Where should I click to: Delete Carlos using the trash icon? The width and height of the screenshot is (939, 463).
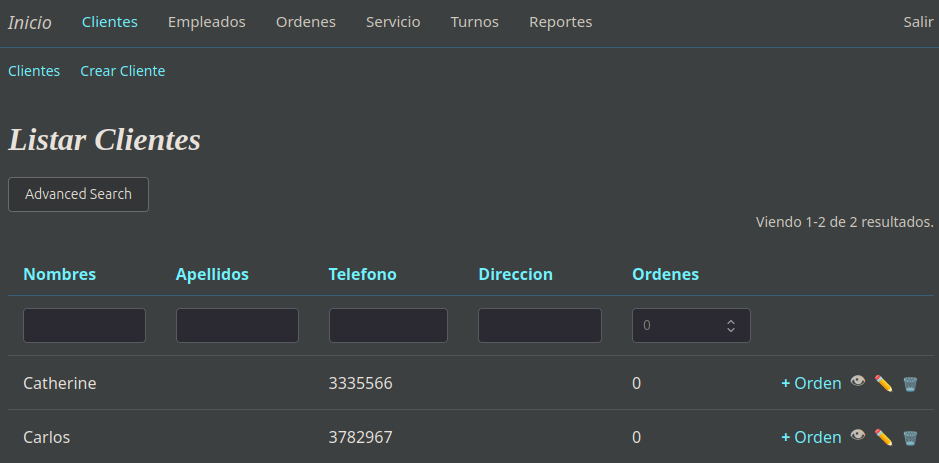pos(910,438)
